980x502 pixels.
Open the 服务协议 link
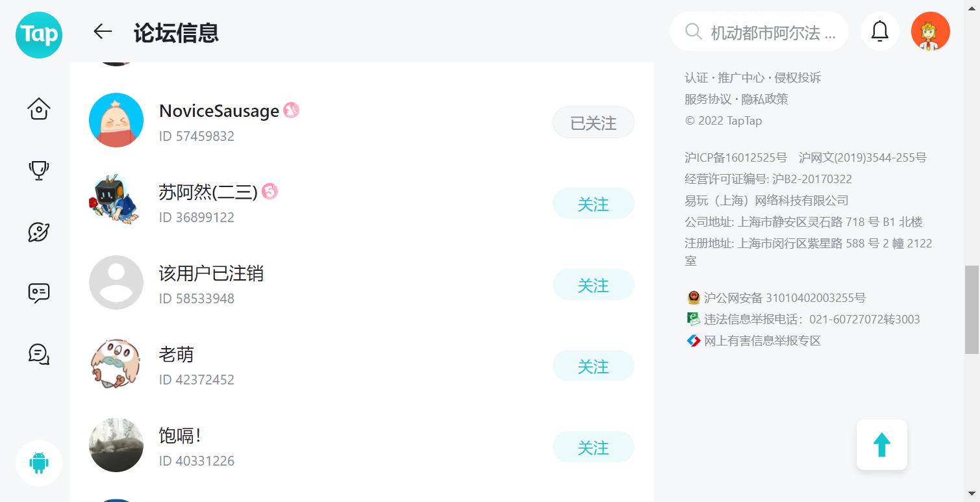(708, 99)
